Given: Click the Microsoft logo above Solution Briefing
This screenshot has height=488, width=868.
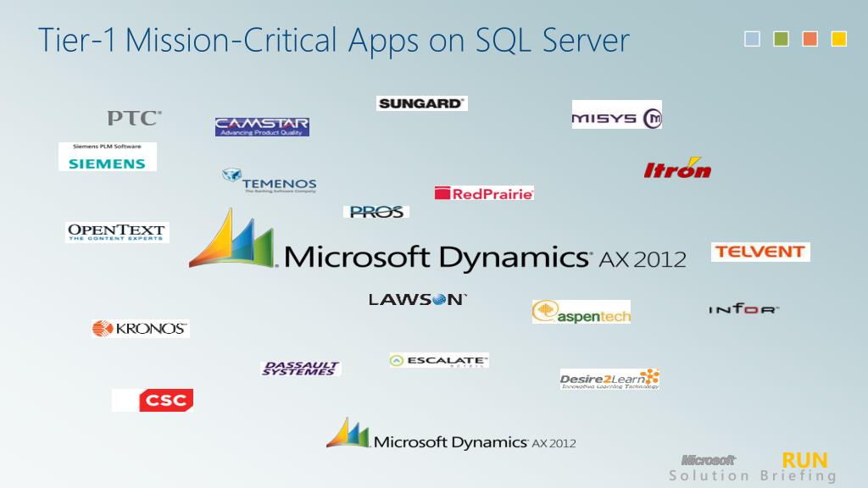Looking at the screenshot, I should point(709,460).
